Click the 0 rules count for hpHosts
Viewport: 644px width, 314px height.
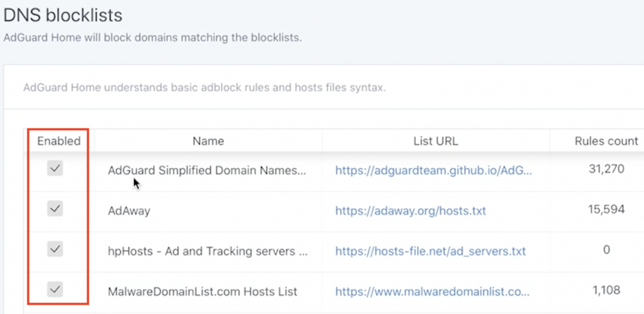(x=607, y=249)
